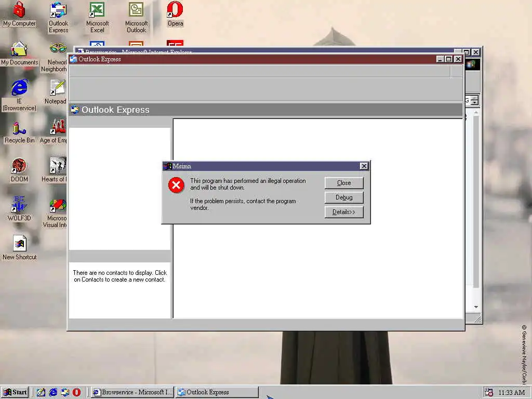This screenshot has height=399, width=532.
Task: Click the system tray scheduler icon
Action: coord(489,392)
